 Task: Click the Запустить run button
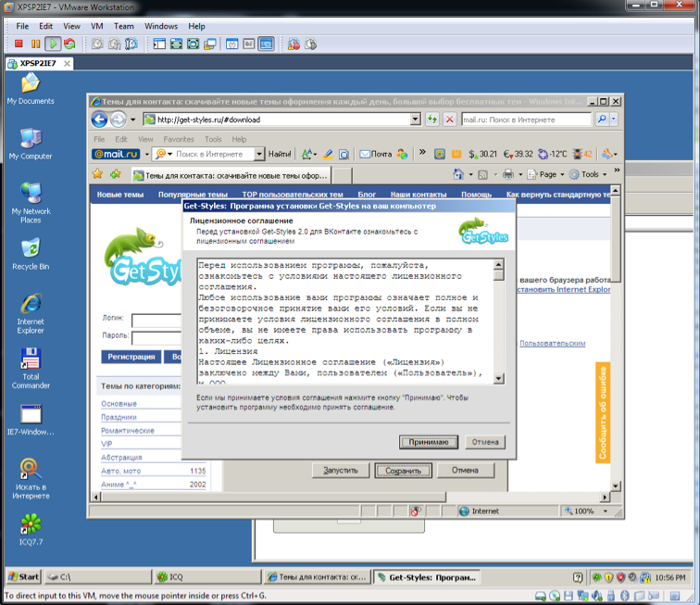point(341,471)
